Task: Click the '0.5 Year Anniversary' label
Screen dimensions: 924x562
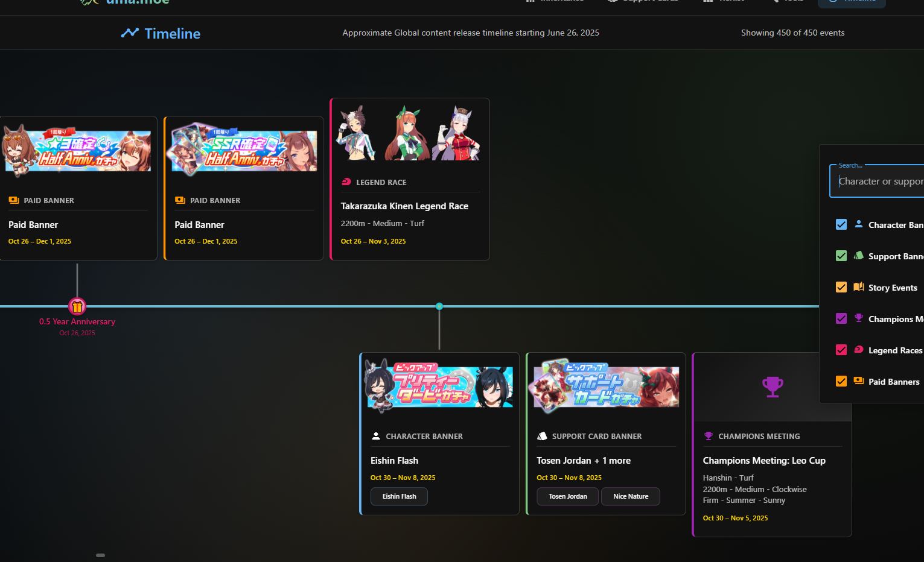Action: pyautogui.click(x=77, y=321)
